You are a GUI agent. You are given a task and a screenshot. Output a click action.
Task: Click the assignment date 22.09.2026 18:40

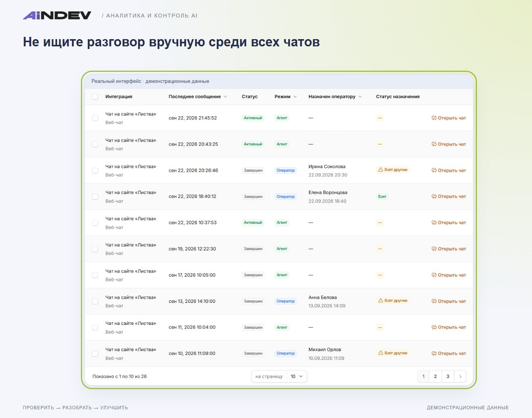328,201
